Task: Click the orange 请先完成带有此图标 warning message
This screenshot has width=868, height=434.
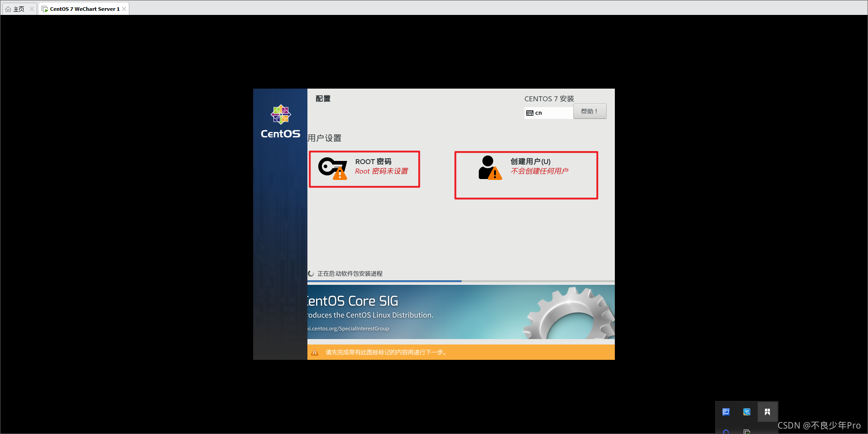Action: click(x=387, y=353)
